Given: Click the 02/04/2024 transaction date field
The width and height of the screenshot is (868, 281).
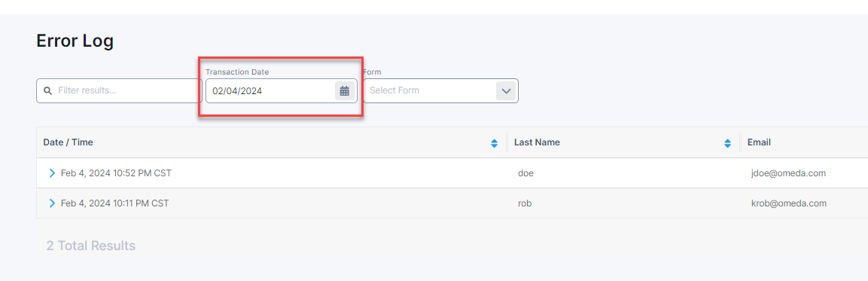Looking at the screenshot, I should click(282, 91).
